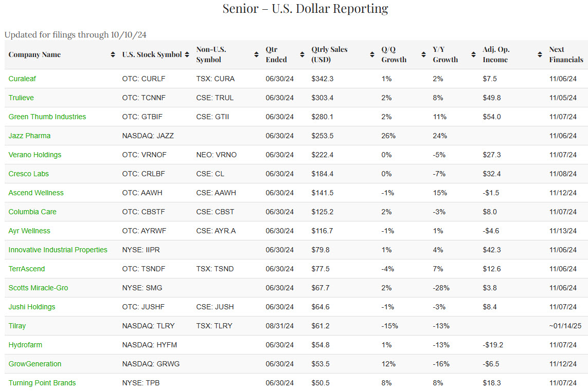Sort table using Qtr Ended arrows
Viewport: 588px width, 391px height.
pyautogui.click(x=301, y=54)
